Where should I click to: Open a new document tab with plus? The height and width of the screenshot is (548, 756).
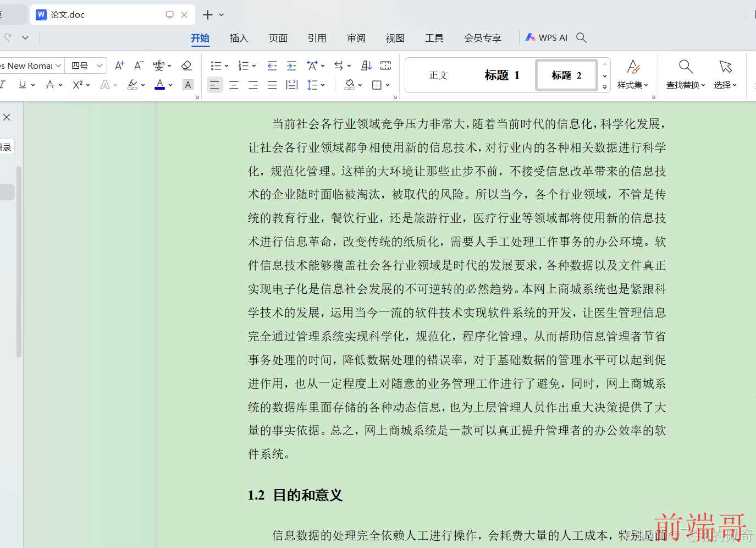click(208, 15)
